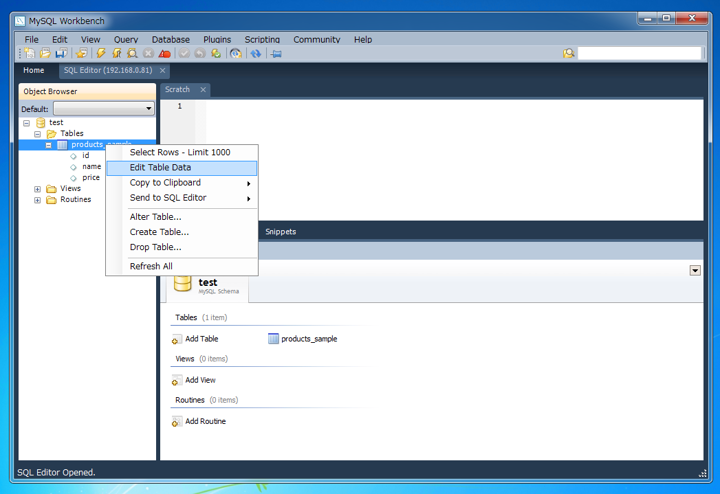Click the gray stop-execution X icon

click(148, 53)
